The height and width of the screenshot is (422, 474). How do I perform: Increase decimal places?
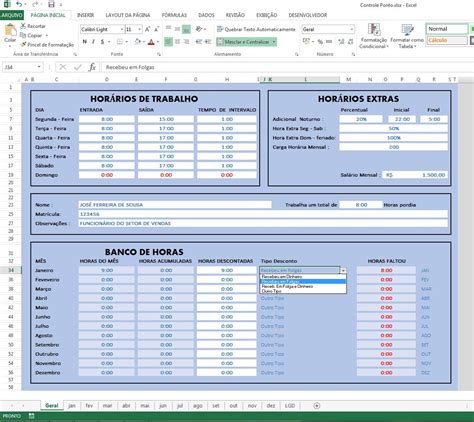[341, 42]
